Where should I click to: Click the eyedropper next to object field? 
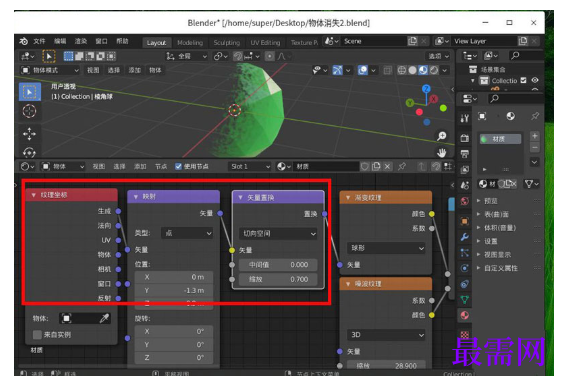(x=104, y=318)
